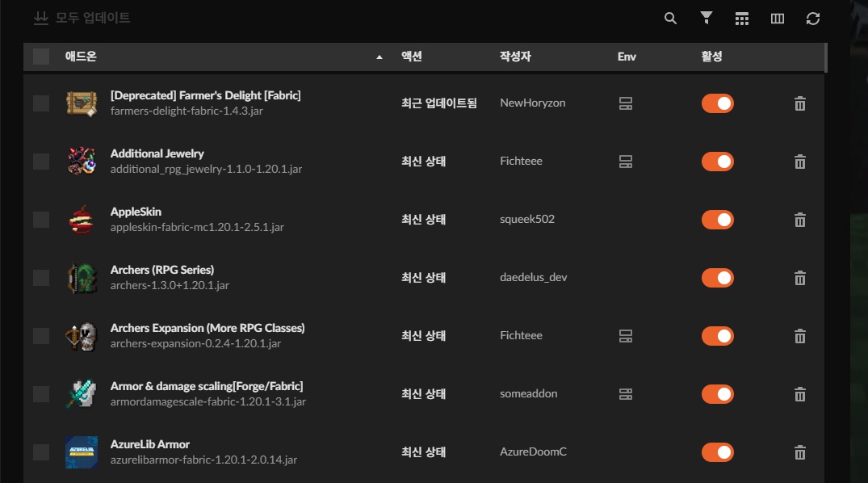Open Additional Jewelry addon thumbnail

click(x=82, y=162)
